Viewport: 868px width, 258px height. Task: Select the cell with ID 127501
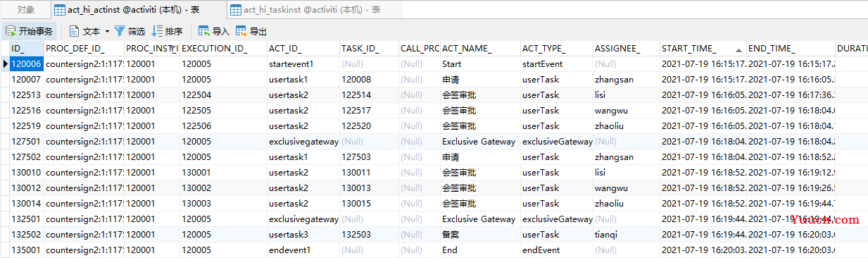[x=26, y=141]
